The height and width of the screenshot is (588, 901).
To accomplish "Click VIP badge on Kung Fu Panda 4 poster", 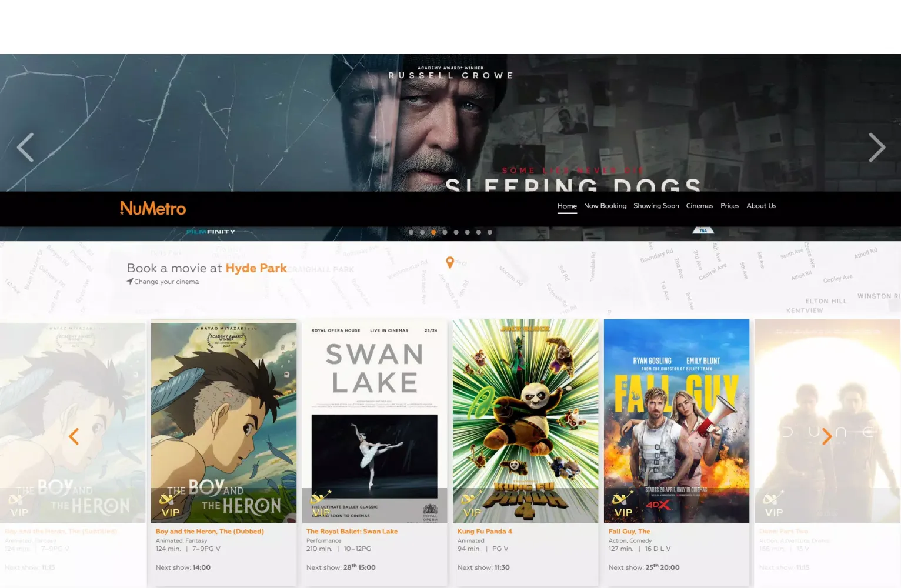I will tap(472, 505).
